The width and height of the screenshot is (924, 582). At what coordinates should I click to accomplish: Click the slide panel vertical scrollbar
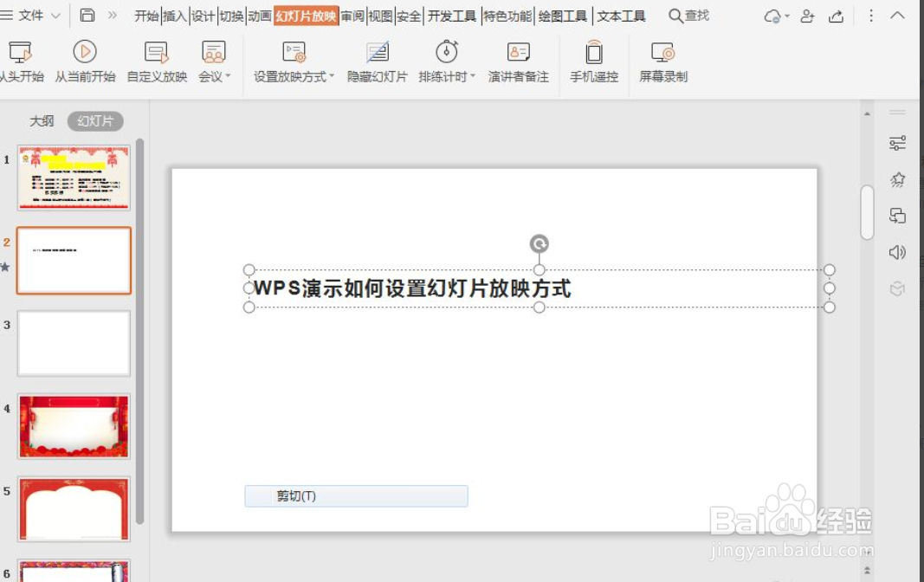pos(139,331)
